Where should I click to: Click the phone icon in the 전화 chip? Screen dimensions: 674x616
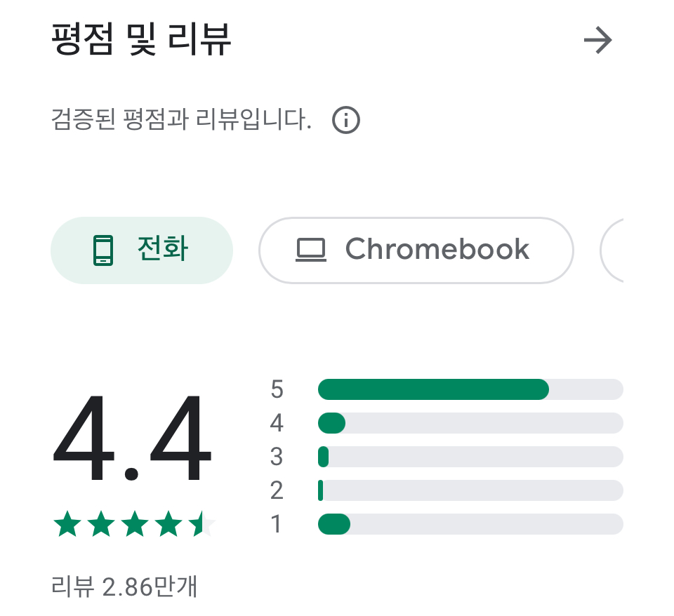coord(103,250)
